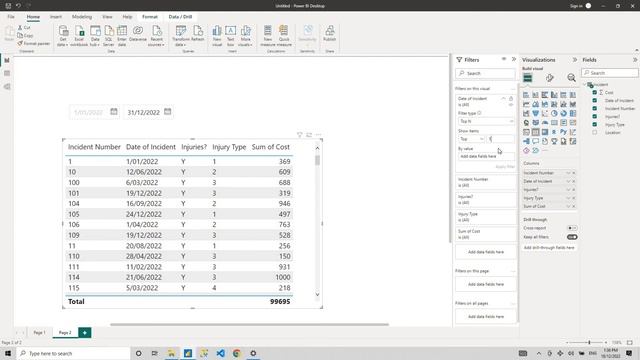Switch to the Build visual icon

(x=528, y=78)
